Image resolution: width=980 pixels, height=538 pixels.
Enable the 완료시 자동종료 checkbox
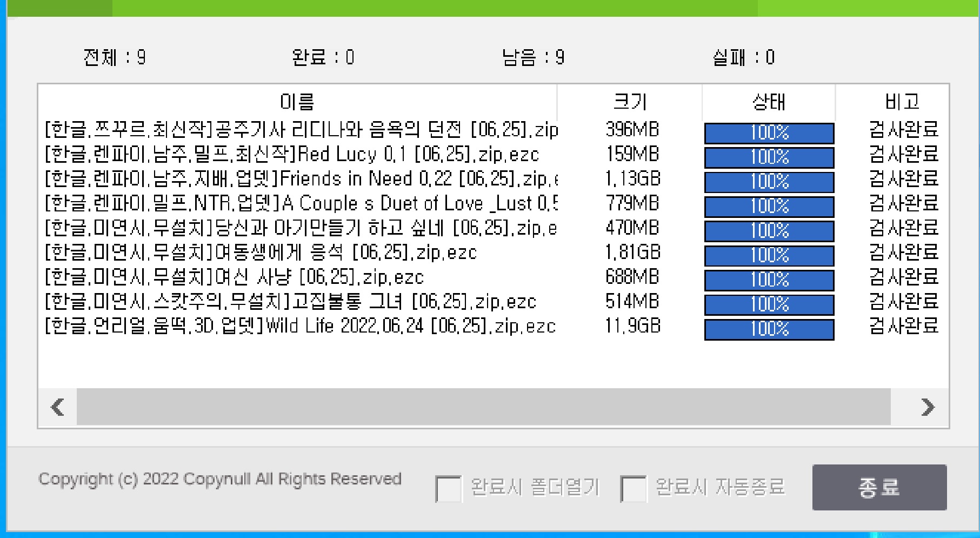634,488
